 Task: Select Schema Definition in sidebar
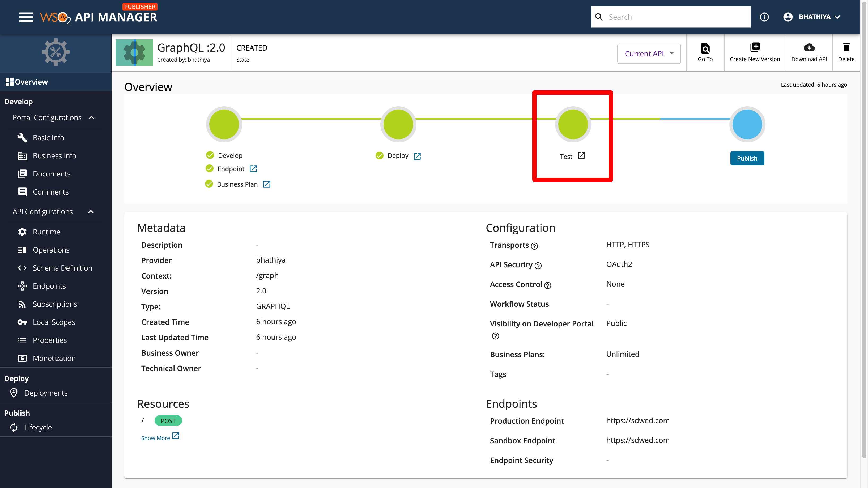(62, 268)
